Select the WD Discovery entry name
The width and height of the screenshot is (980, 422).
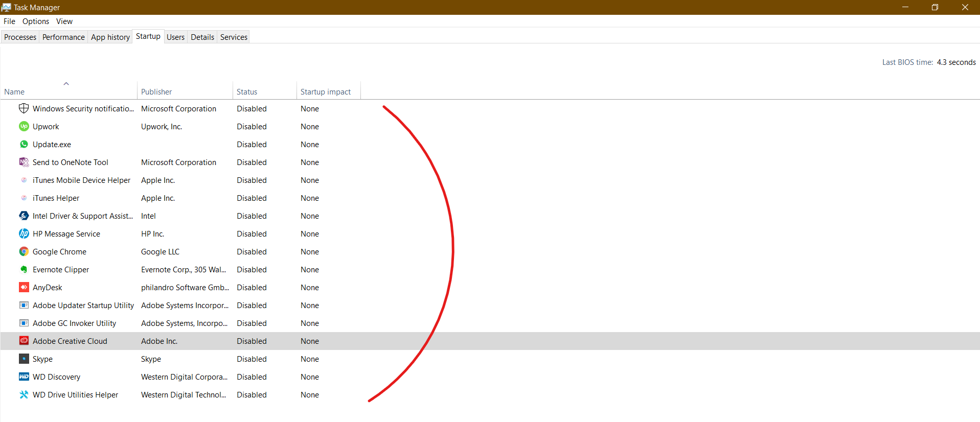[x=56, y=377]
